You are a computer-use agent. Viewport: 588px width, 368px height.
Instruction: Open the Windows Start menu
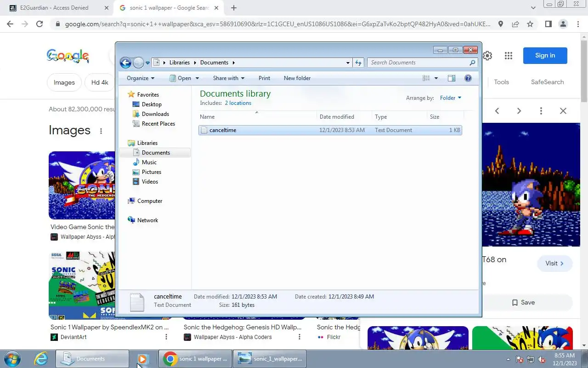point(12,359)
